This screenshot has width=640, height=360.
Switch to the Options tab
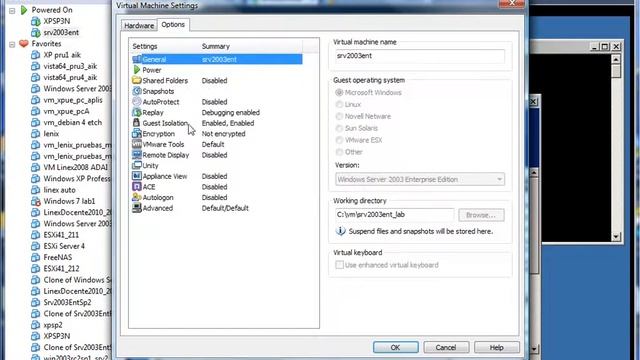point(173,24)
